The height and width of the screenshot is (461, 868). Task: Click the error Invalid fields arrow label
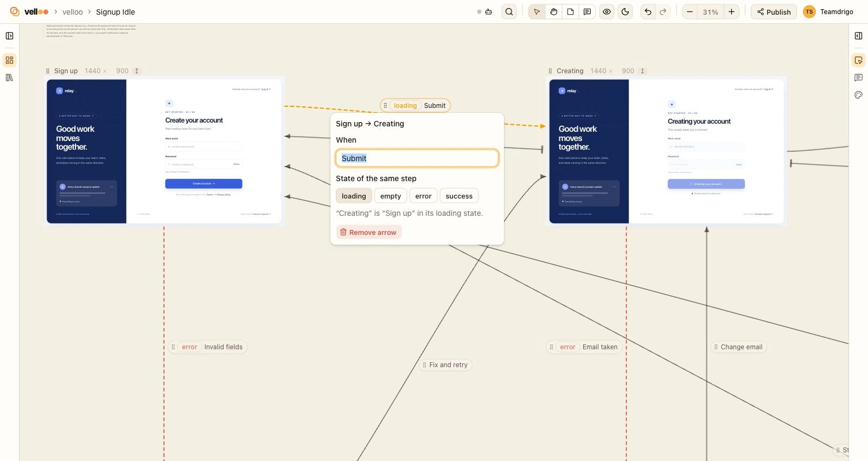coord(208,347)
